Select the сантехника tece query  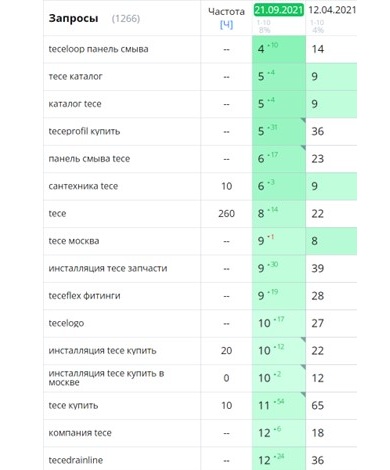(83, 186)
